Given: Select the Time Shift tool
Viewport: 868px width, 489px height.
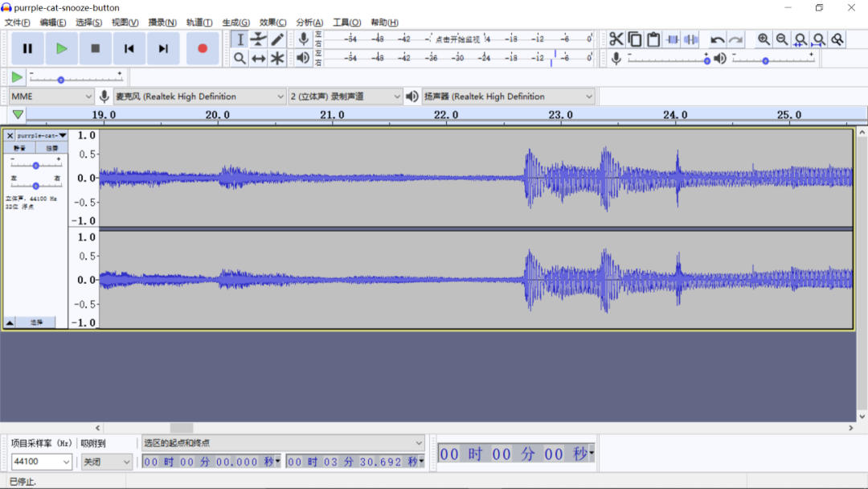Looking at the screenshot, I should 259,58.
